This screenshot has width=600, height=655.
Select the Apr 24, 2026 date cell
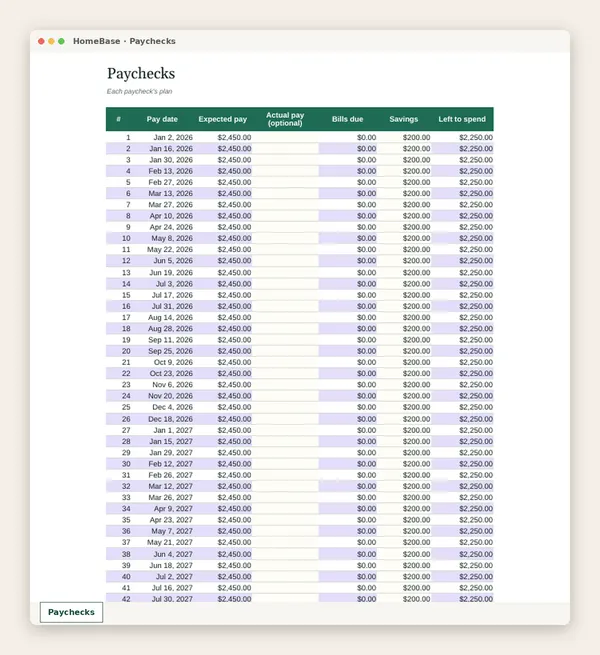click(163, 227)
